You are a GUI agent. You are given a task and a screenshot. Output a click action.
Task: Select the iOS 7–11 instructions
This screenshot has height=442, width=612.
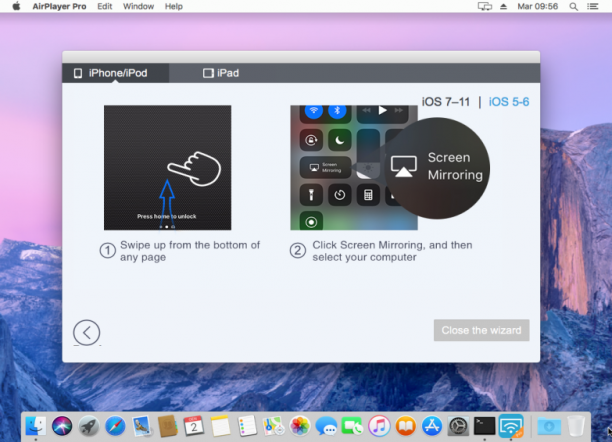click(x=445, y=102)
